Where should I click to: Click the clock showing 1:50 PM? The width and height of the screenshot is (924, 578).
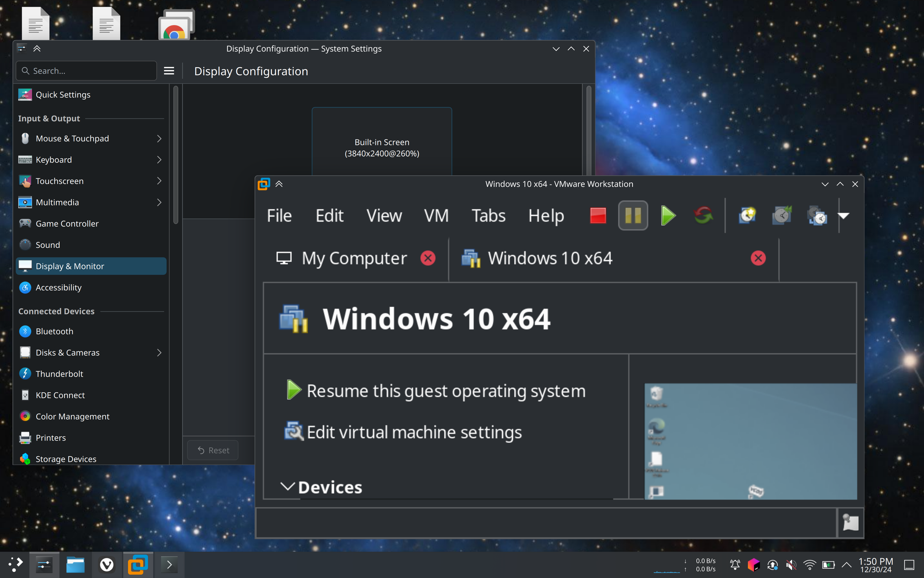[x=876, y=565]
